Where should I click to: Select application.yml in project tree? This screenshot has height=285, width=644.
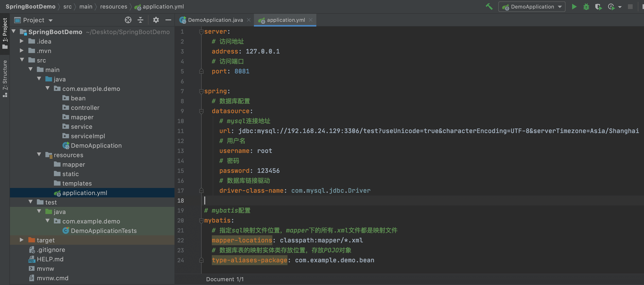(84, 193)
